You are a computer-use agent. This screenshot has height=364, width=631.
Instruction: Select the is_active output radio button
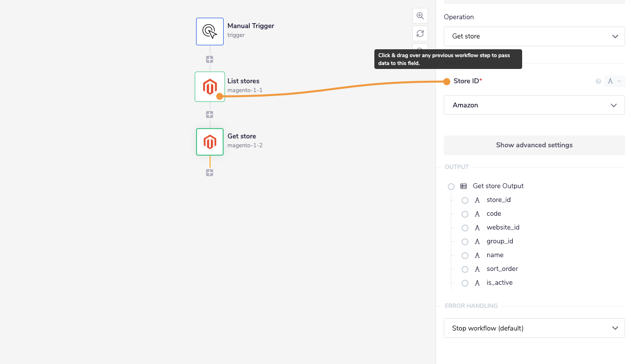(465, 283)
